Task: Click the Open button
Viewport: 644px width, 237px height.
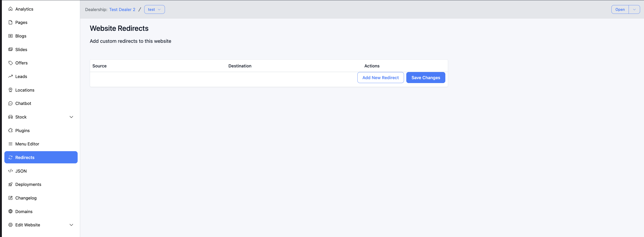Action: pyautogui.click(x=620, y=9)
